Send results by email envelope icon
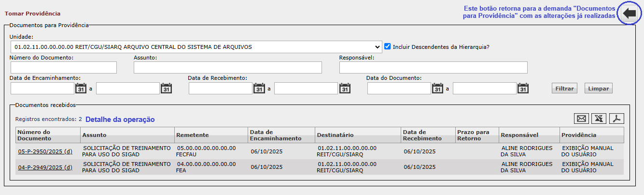644x195 pixels. (x=581, y=119)
